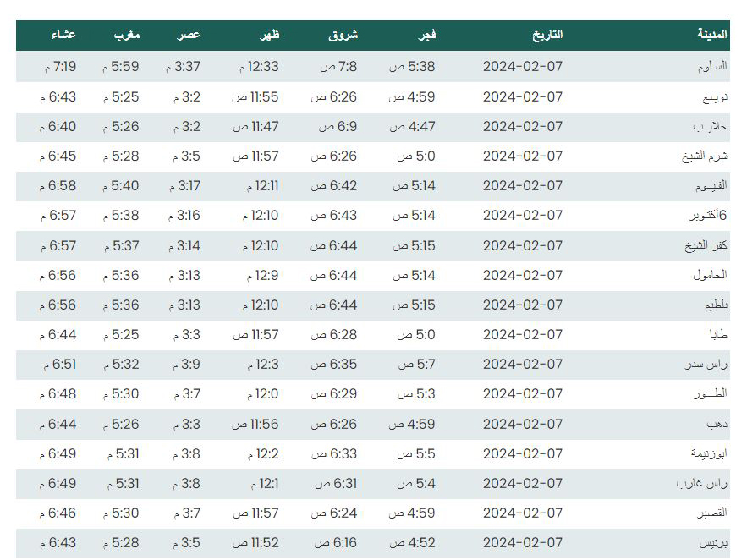Select the Fajr time 5:38 in السلوم row
This screenshot has height=560, width=747.
click(412, 67)
